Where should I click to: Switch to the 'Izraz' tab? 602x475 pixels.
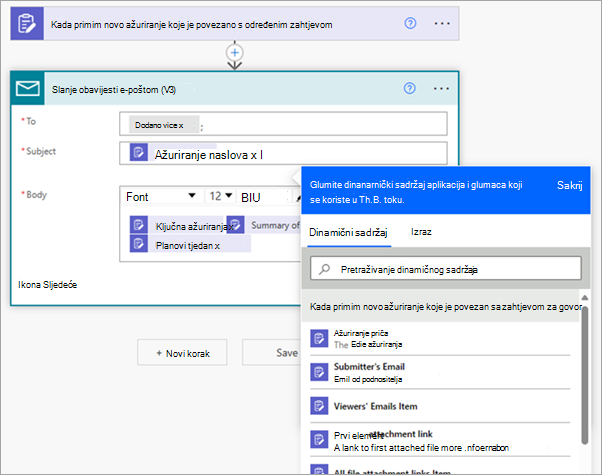(x=421, y=232)
